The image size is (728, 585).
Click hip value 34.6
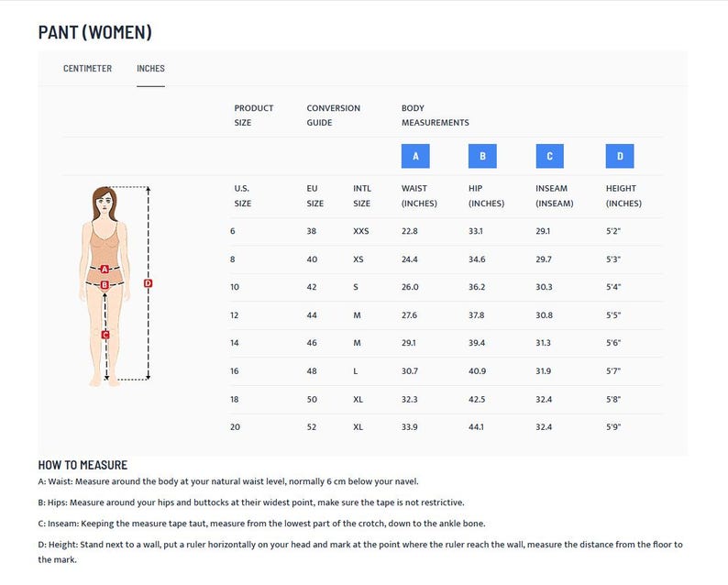pyautogui.click(x=477, y=259)
